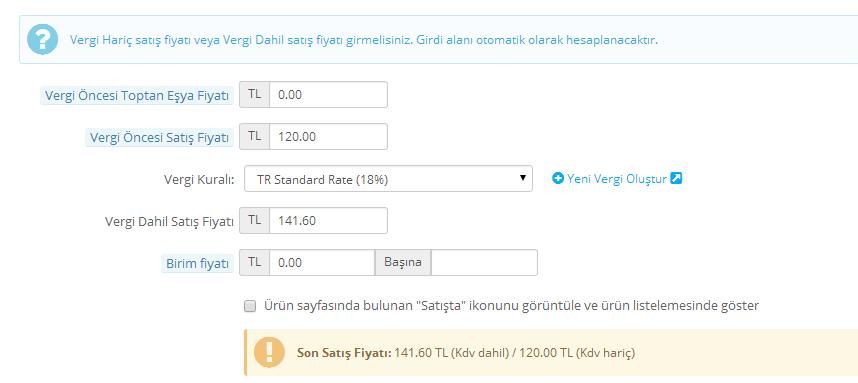The height and width of the screenshot is (383, 858).
Task: Click the TL prefix of Birim fiyatı
Action: pyautogui.click(x=254, y=263)
